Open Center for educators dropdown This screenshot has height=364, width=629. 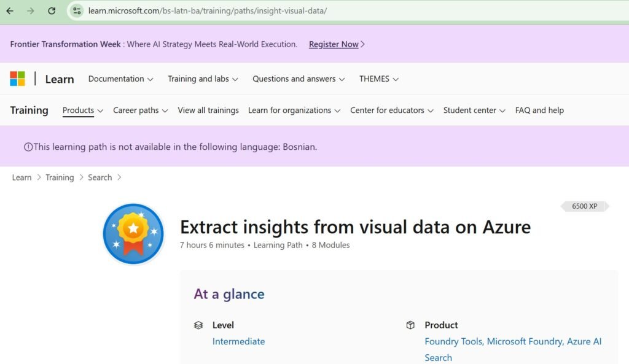tap(391, 110)
